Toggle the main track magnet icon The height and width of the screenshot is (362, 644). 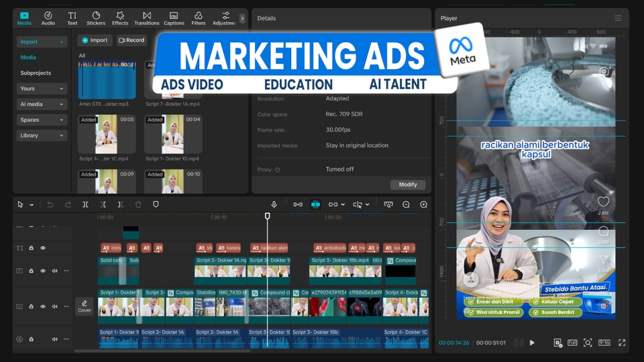(x=298, y=204)
